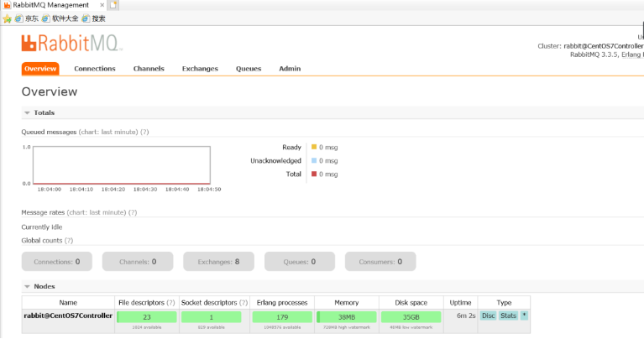Click the Consumers: 0 count button
Viewport: 644px width, 339px height.
point(380,262)
